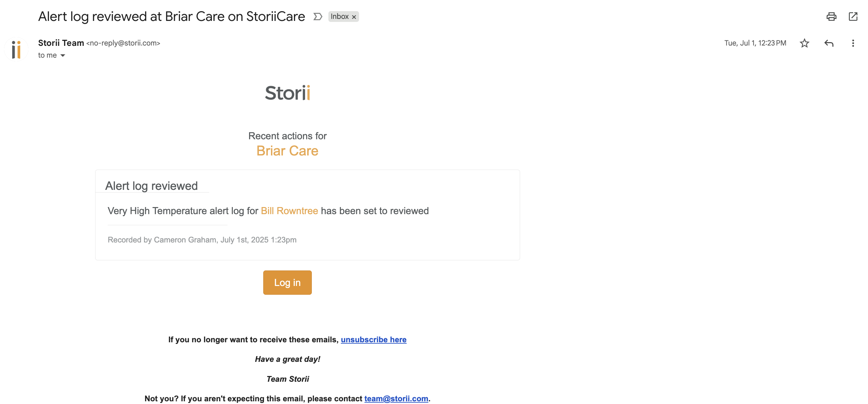Image resolution: width=868 pixels, height=404 pixels.
Task: Open email in new window icon
Action: (853, 17)
